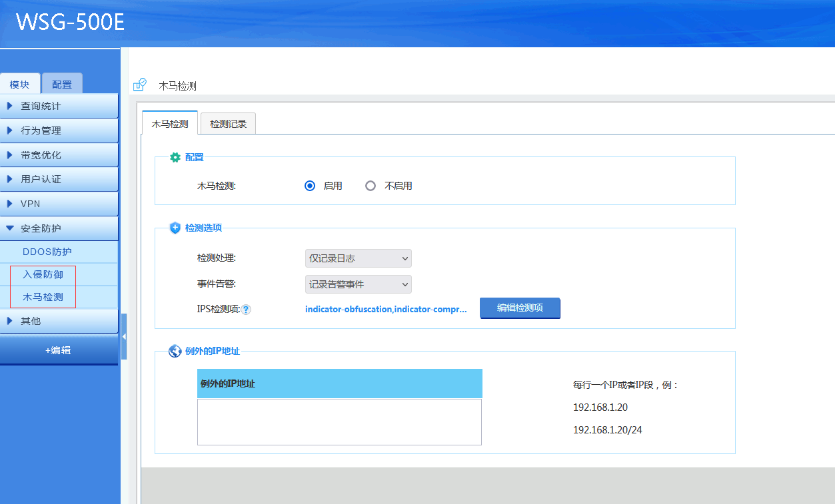835x504 pixels.
Task: Click the blue shield 检测选项 icon
Action: [x=175, y=228]
